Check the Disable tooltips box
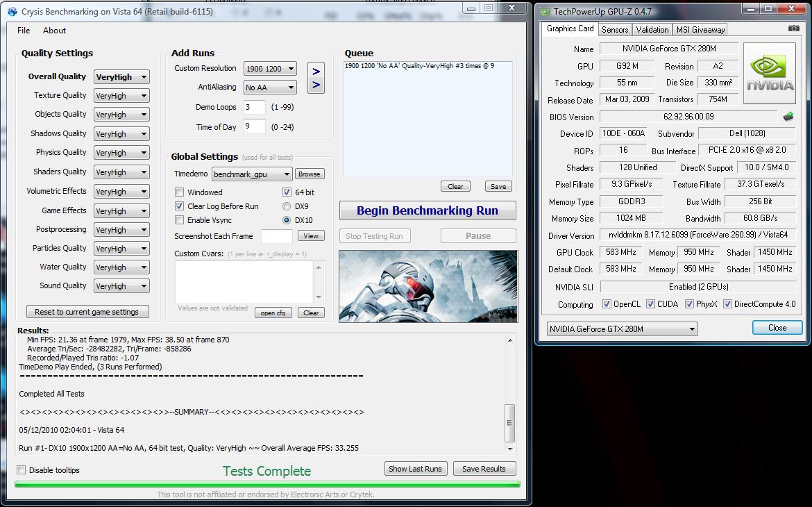This screenshot has width=812, height=507. [22, 470]
